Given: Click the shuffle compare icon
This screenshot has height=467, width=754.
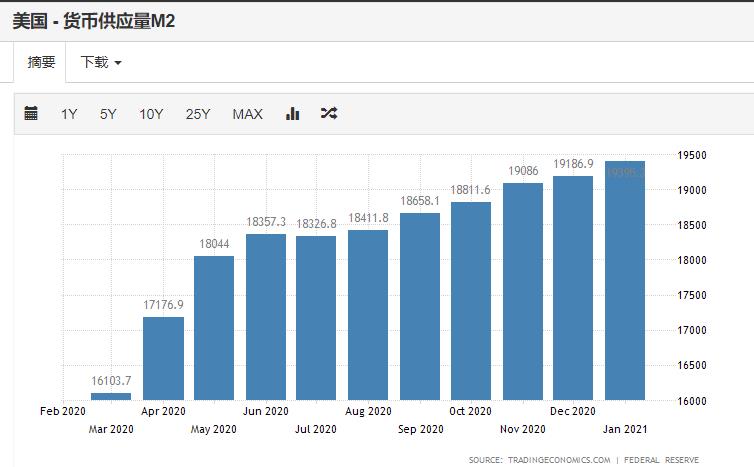Looking at the screenshot, I should click(328, 114).
